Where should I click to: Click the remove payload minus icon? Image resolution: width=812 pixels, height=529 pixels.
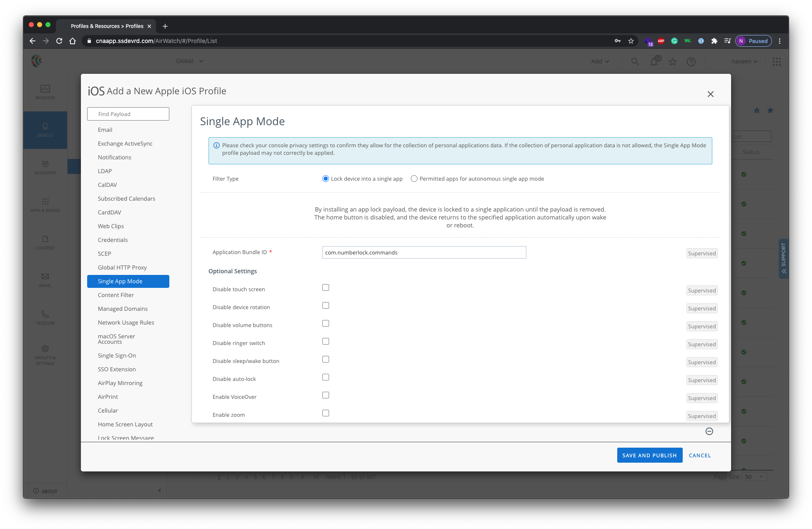pyautogui.click(x=709, y=431)
